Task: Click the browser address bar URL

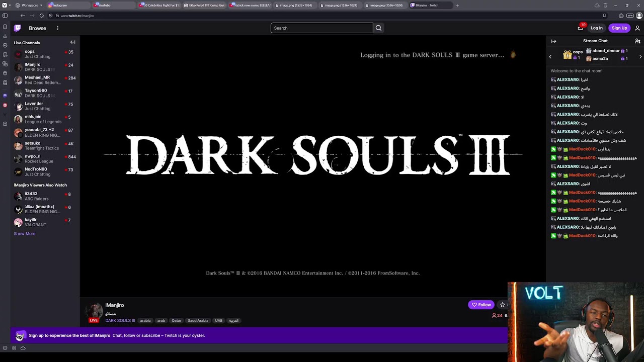Action: [x=77, y=16]
